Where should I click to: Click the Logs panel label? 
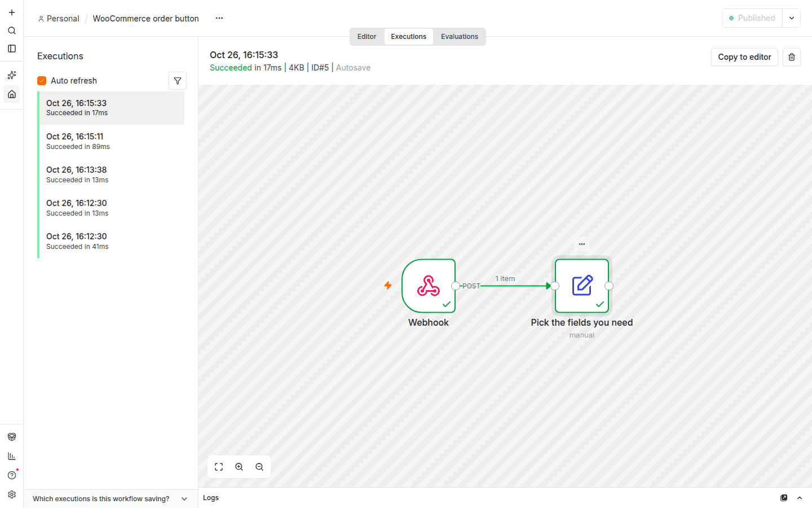coord(211,498)
